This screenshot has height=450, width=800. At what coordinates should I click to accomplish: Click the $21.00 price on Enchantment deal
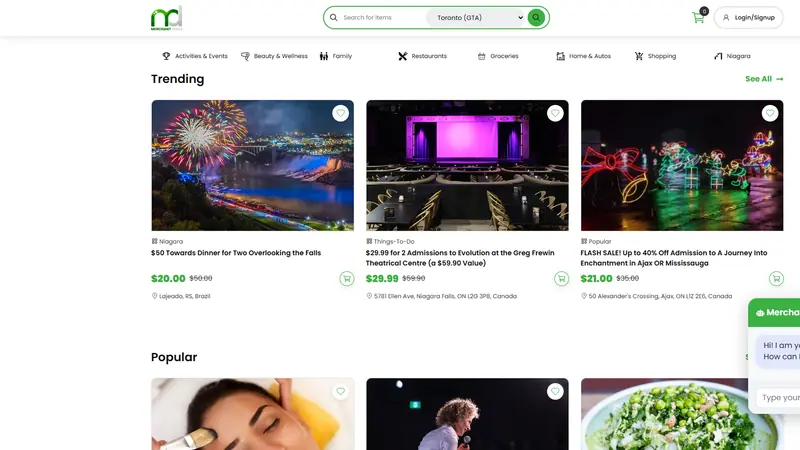point(596,279)
